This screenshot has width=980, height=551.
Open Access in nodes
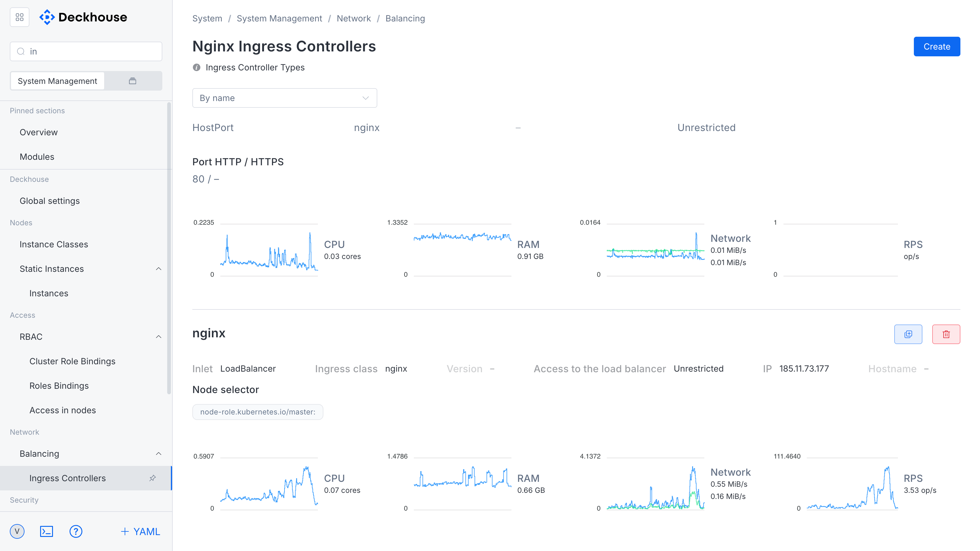[x=63, y=410]
